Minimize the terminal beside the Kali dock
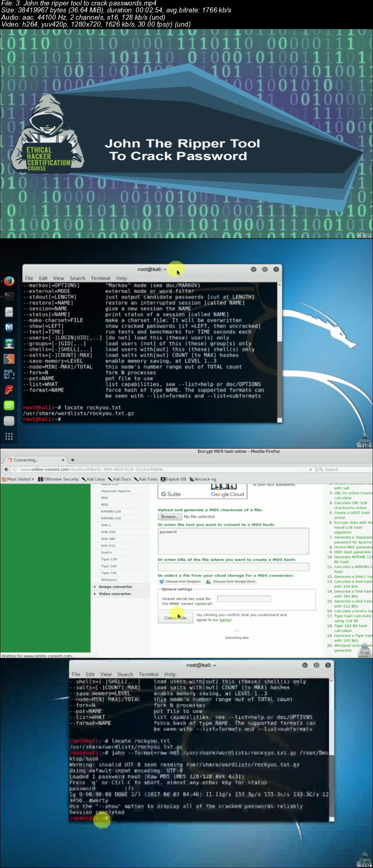The height and width of the screenshot is (868, 373). pyautogui.click(x=254, y=269)
